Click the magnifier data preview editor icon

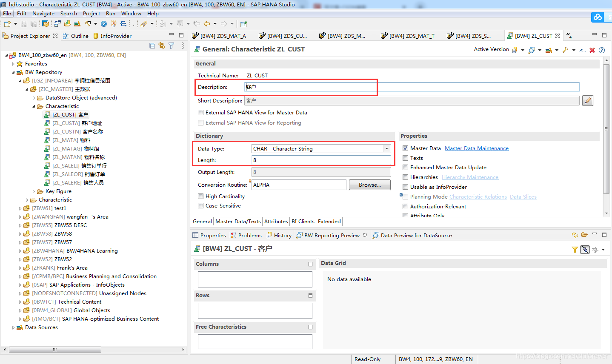tap(532, 50)
